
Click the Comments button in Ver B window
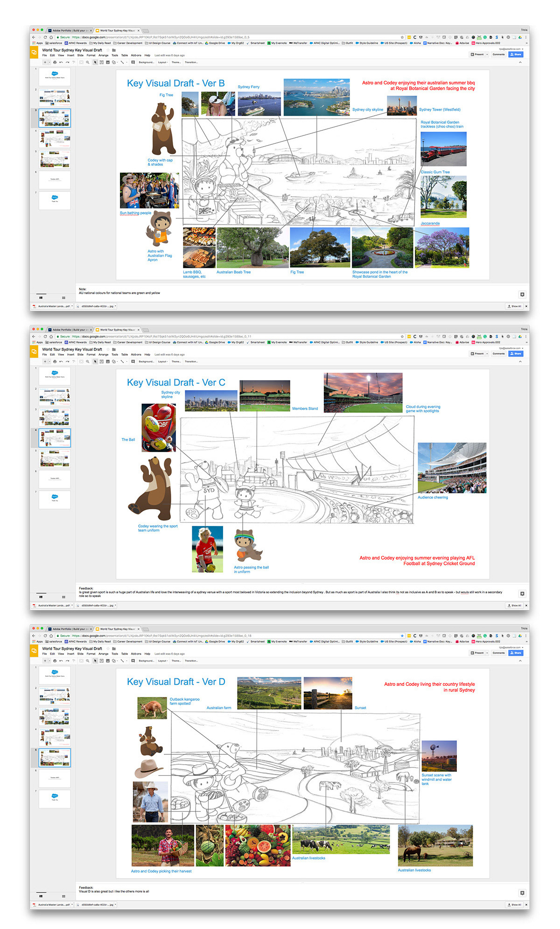(498, 54)
